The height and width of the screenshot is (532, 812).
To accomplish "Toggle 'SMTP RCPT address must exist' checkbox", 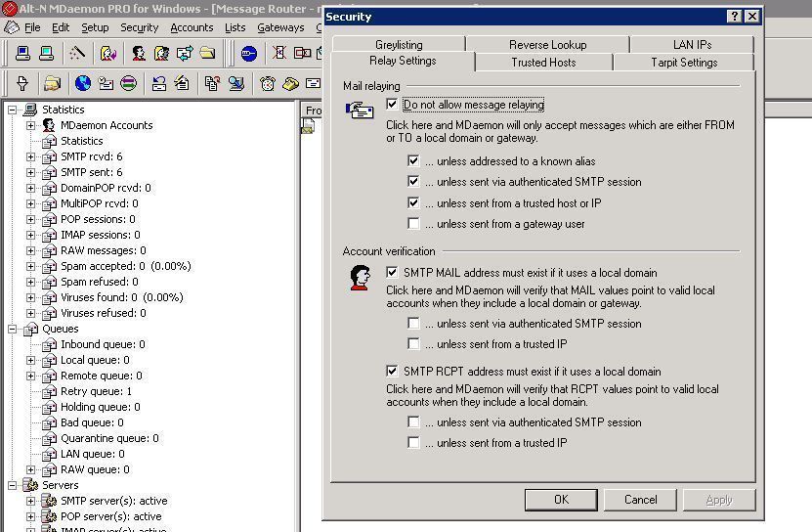I will point(392,371).
